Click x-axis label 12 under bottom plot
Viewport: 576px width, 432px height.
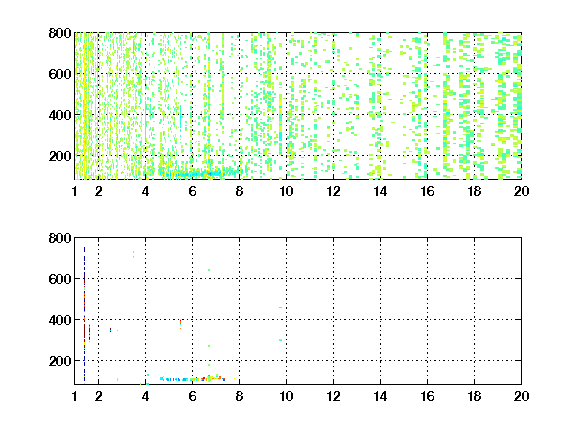point(334,396)
